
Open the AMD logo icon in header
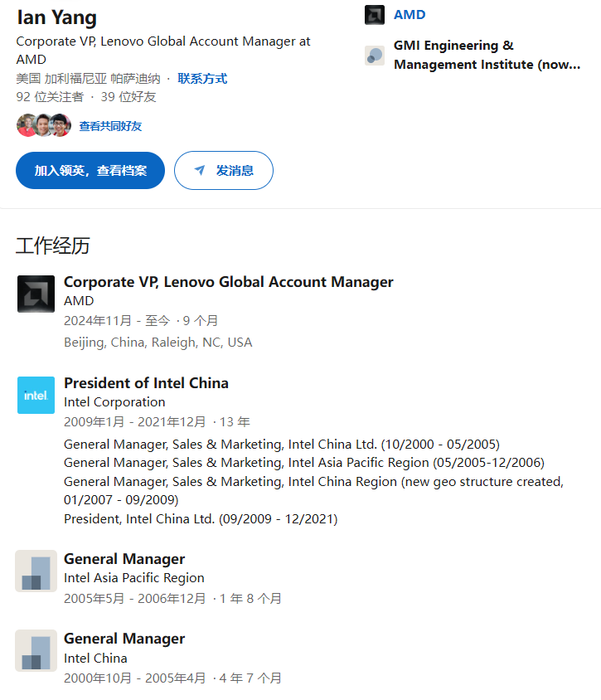(375, 15)
